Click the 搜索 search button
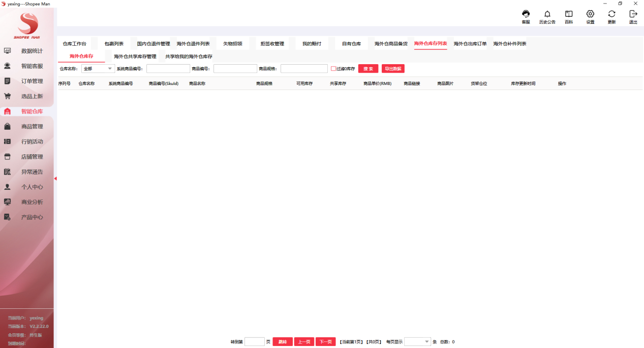The image size is (644, 348). (367, 68)
